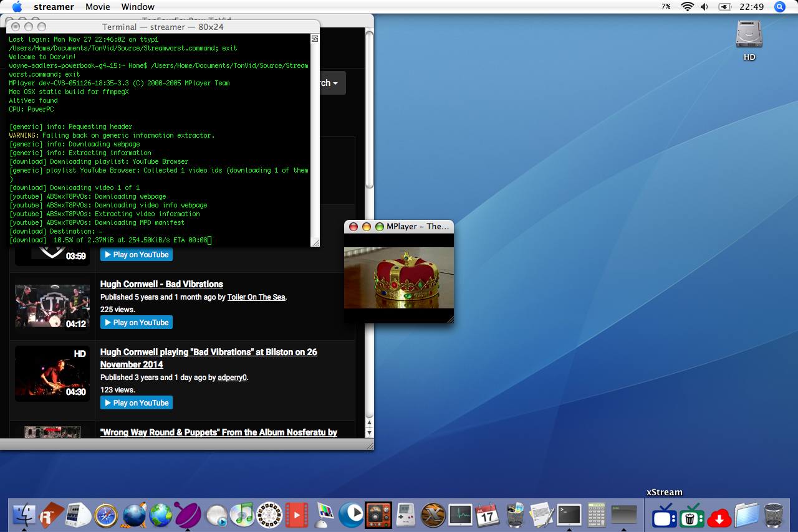The width and height of the screenshot is (798, 532).
Task: Click the grey minimized terminal Dock icon
Action: 624,515
